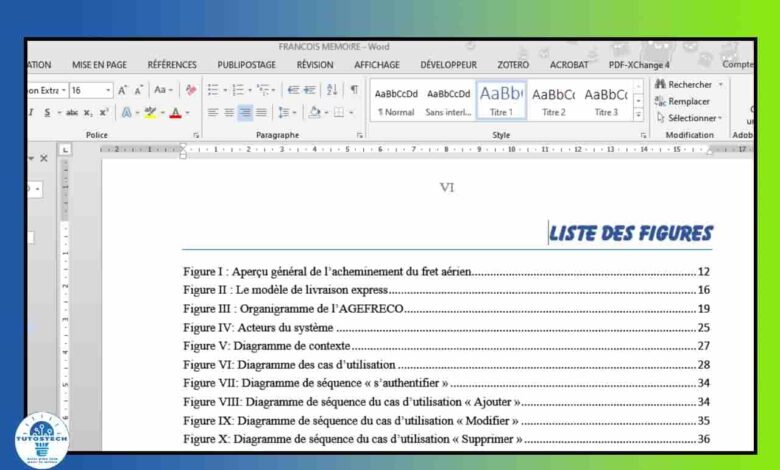Open the font name dropdown
The width and height of the screenshot is (780, 470).
click(64, 90)
